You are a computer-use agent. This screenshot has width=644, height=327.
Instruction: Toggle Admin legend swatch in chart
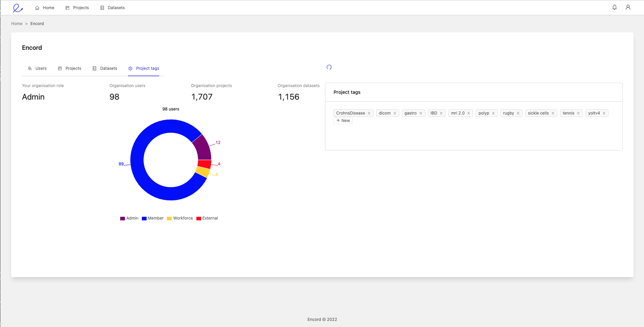click(123, 219)
